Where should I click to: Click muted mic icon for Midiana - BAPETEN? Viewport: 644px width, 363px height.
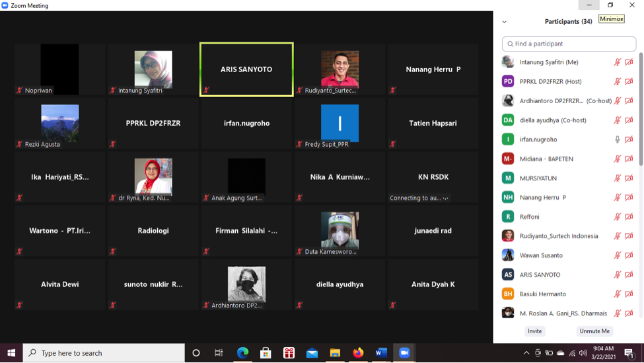(x=617, y=159)
